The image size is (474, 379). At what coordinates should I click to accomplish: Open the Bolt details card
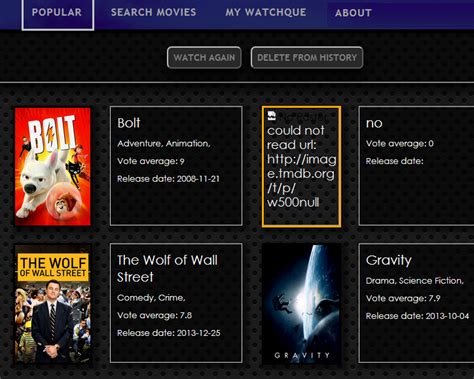coord(176,166)
